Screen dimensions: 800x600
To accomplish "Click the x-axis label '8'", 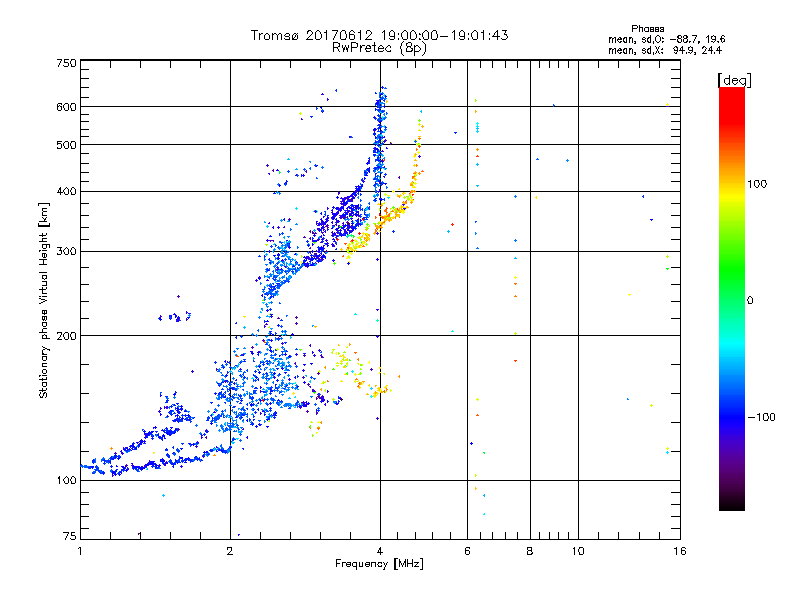I will pos(530,551).
